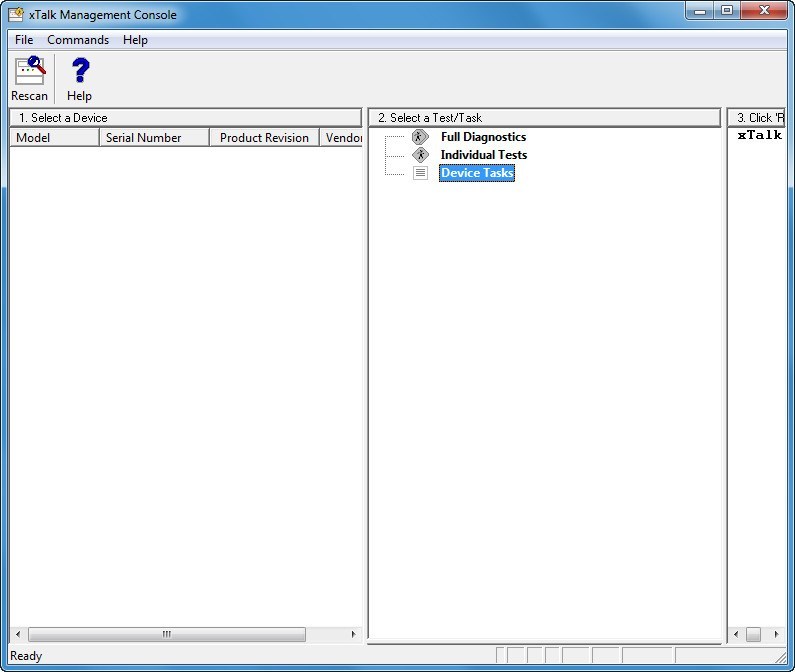The width and height of the screenshot is (795, 672).
Task: Click the Product Revision column header
Action: coord(264,137)
